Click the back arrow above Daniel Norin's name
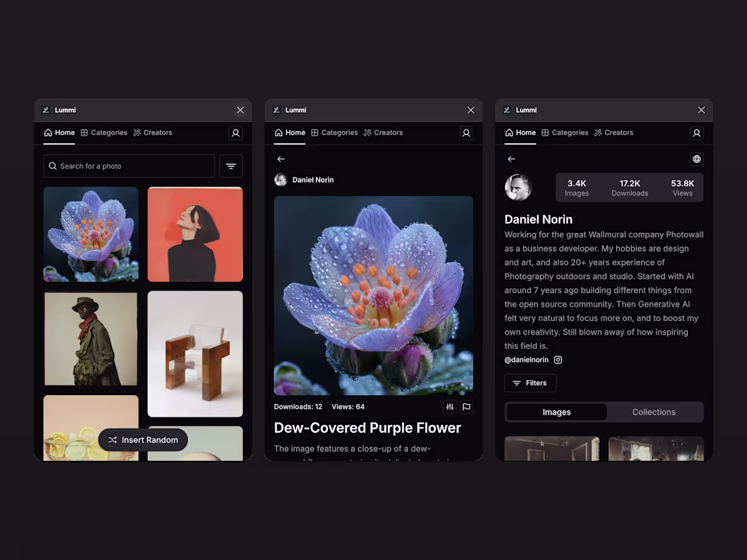The image size is (747, 560). 280,159
